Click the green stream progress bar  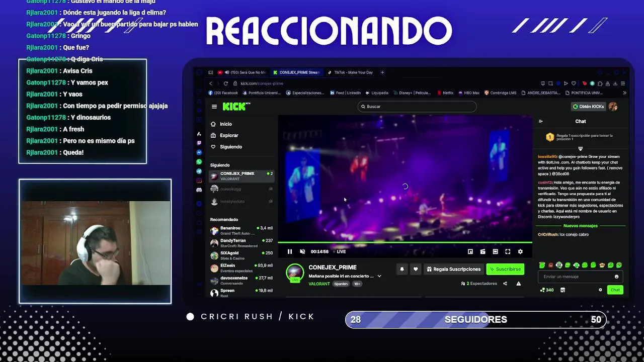(x=405, y=242)
